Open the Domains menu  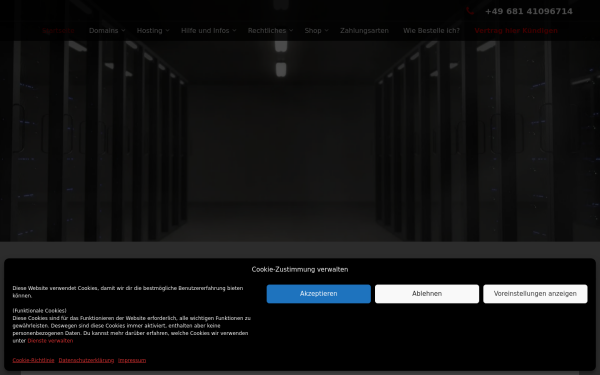(103, 31)
